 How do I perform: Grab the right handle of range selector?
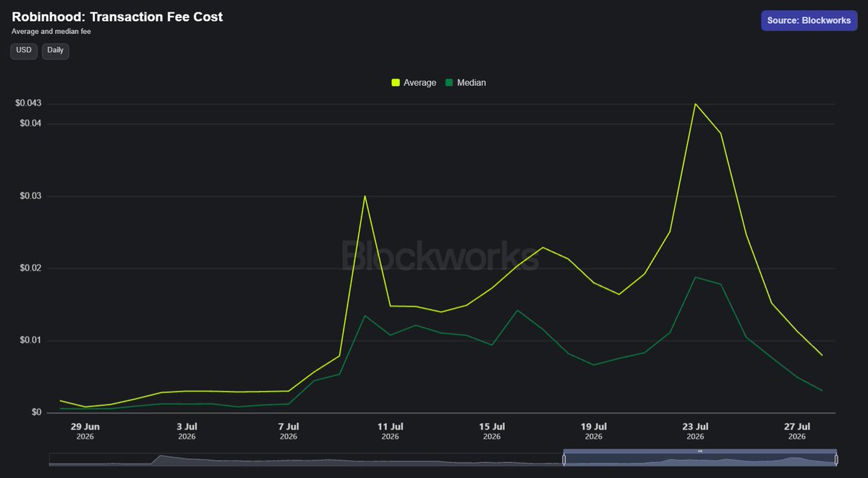(x=836, y=459)
